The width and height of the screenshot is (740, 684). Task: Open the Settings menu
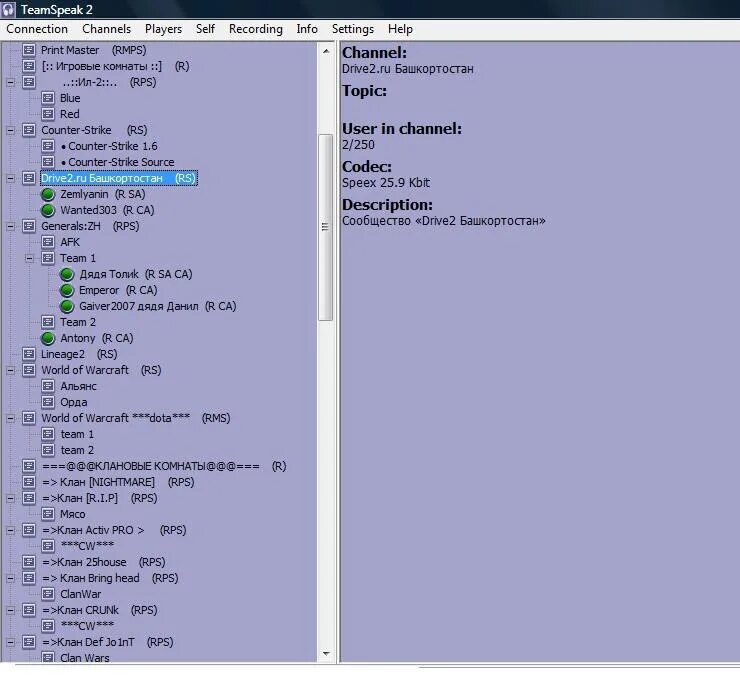tap(353, 29)
